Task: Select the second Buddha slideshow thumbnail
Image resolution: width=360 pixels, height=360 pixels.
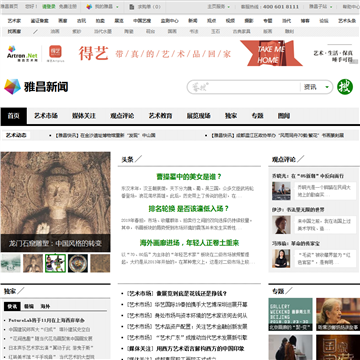Action: point(33,263)
